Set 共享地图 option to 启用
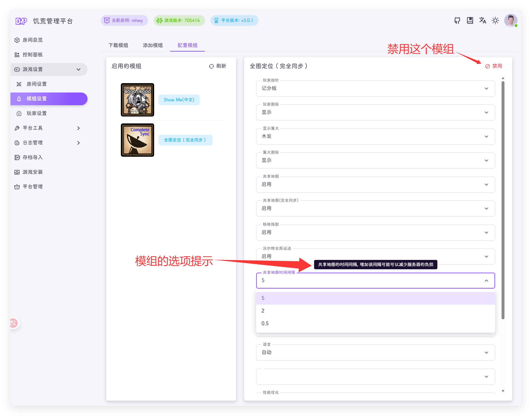532x416 pixels. (375, 184)
